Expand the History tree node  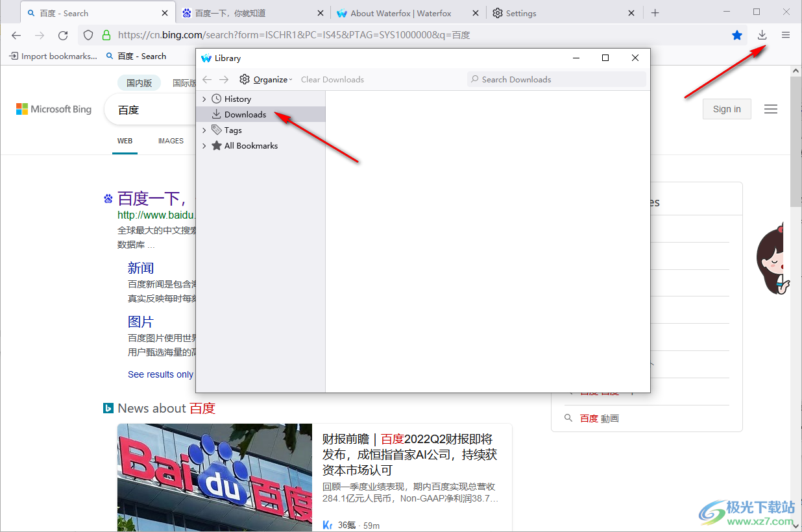point(204,99)
